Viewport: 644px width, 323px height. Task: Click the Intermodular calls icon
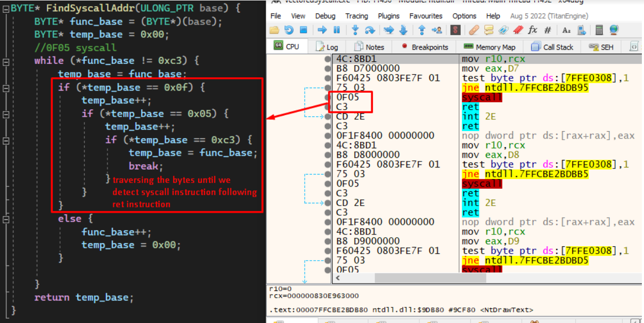click(581, 30)
